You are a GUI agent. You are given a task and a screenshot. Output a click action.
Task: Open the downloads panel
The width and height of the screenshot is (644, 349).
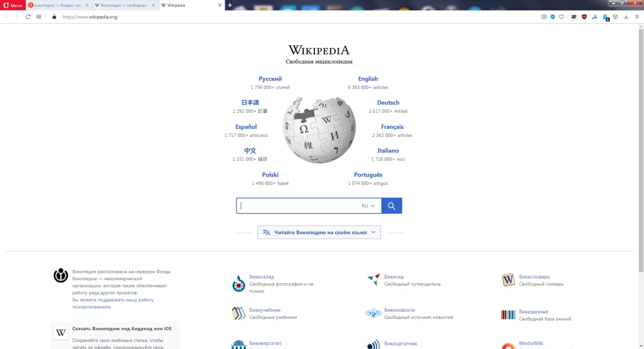click(x=626, y=17)
